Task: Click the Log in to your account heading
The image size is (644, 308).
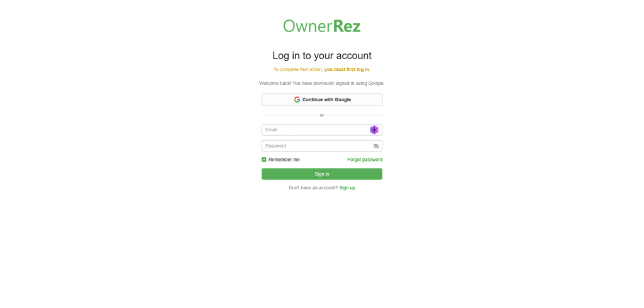Action: click(x=322, y=55)
